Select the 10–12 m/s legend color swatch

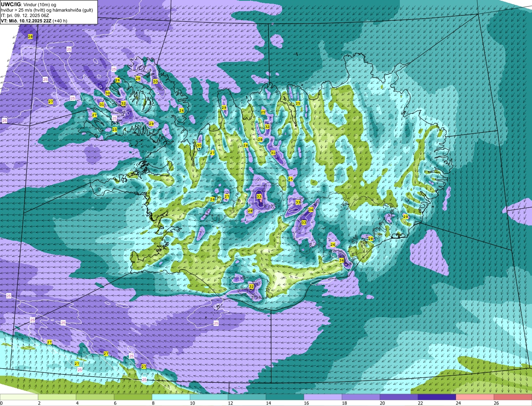[209, 397]
